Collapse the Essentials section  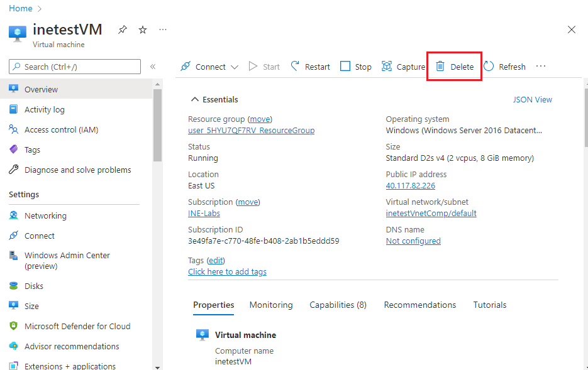(x=195, y=99)
